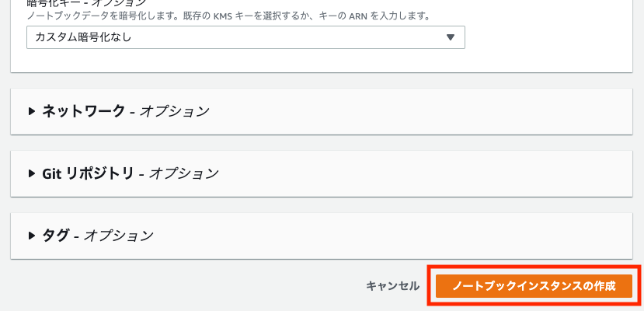Click the タグ section heading
The image size is (644, 311).
point(56,236)
